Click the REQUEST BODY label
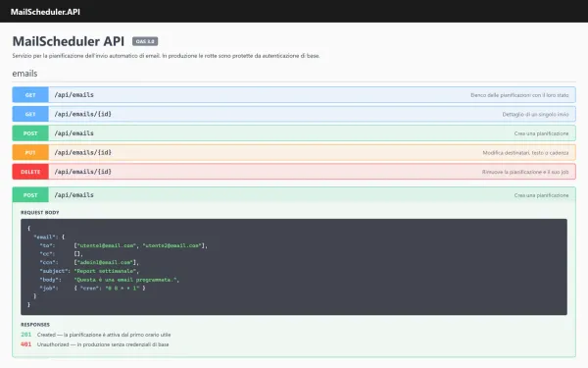The height and width of the screenshot is (368, 588). 40,213
